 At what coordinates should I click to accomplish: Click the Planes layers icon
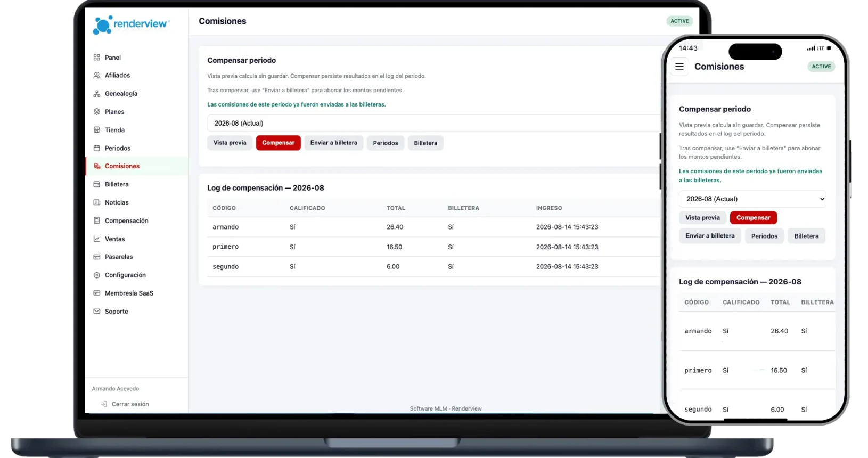coord(97,112)
